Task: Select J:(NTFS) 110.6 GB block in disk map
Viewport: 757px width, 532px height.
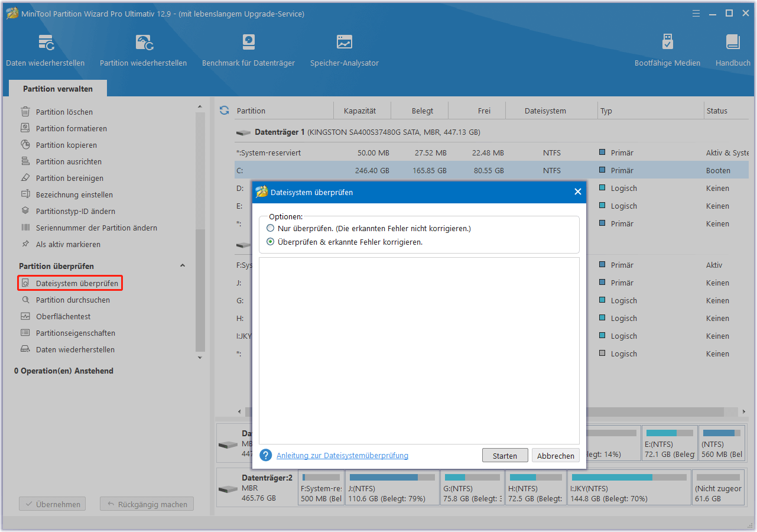Action: point(392,488)
